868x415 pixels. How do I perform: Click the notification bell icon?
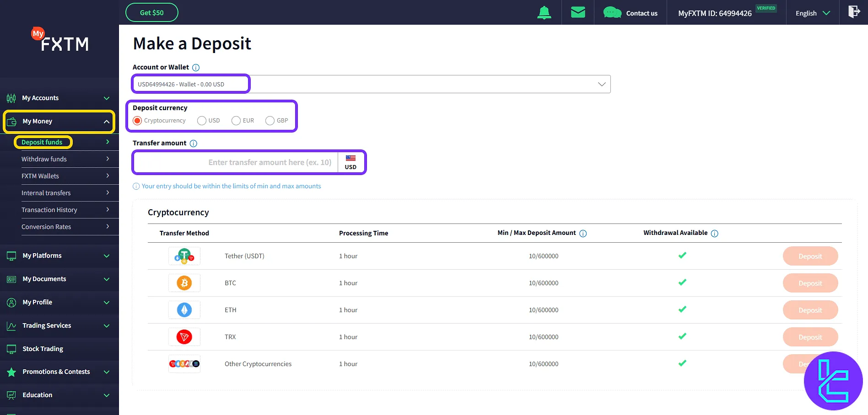click(x=544, y=13)
